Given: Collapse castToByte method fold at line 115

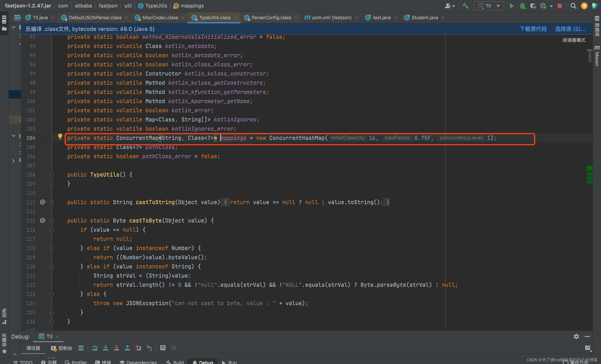Looking at the screenshot, I should point(52,221).
